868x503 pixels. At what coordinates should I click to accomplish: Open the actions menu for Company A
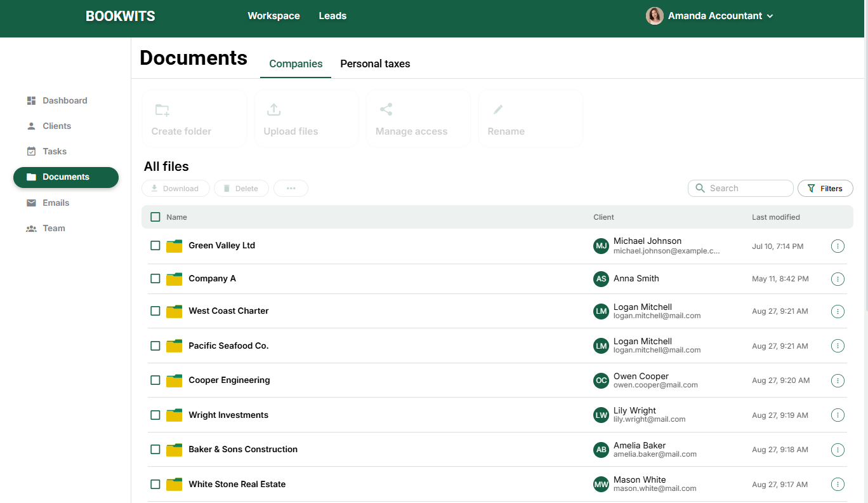point(838,279)
